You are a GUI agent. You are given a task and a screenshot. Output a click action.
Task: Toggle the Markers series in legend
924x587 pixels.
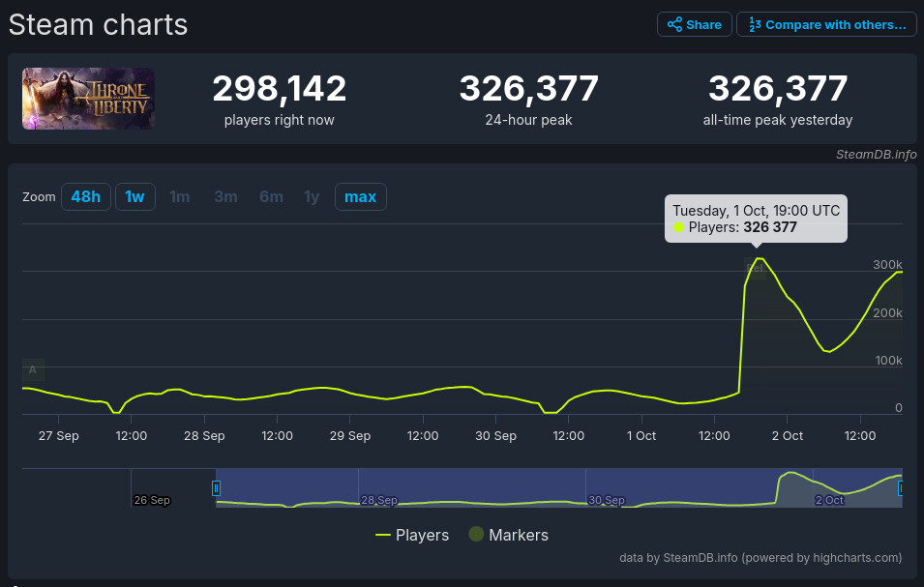(x=508, y=535)
